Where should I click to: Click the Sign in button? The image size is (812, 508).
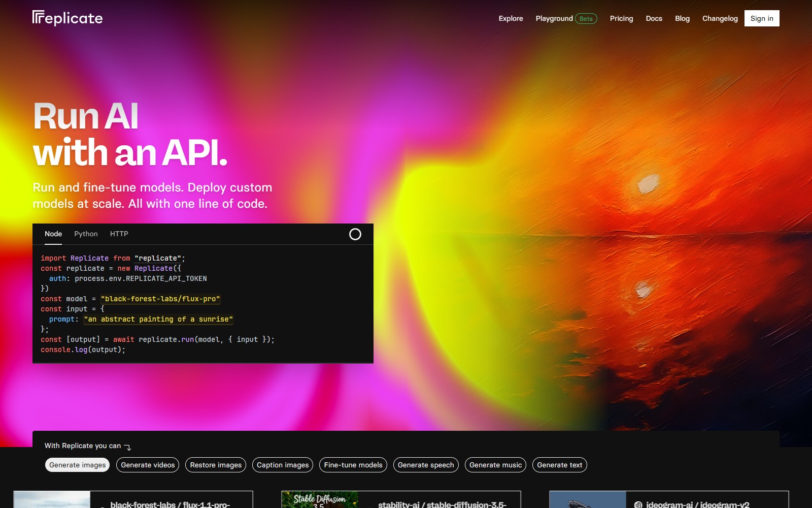point(762,18)
